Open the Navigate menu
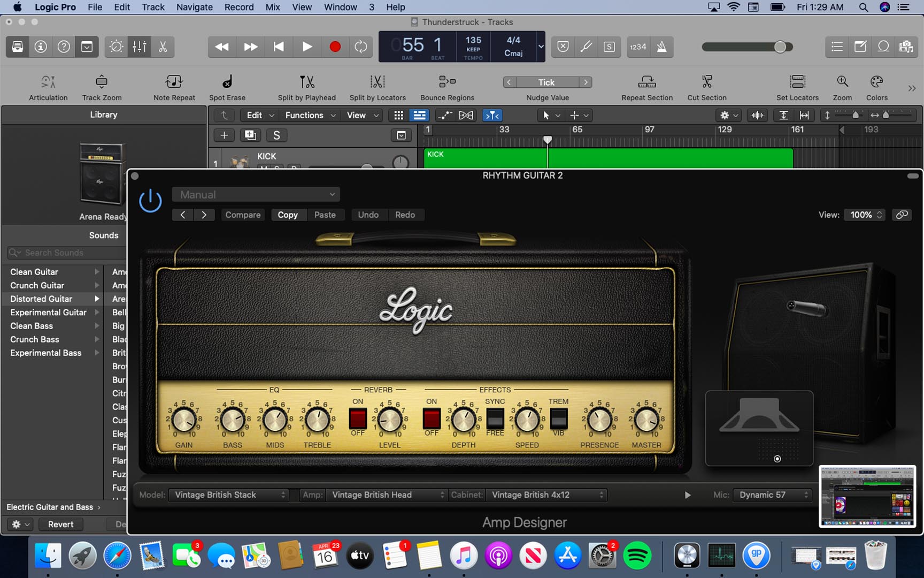The width and height of the screenshot is (924, 578). click(x=195, y=7)
